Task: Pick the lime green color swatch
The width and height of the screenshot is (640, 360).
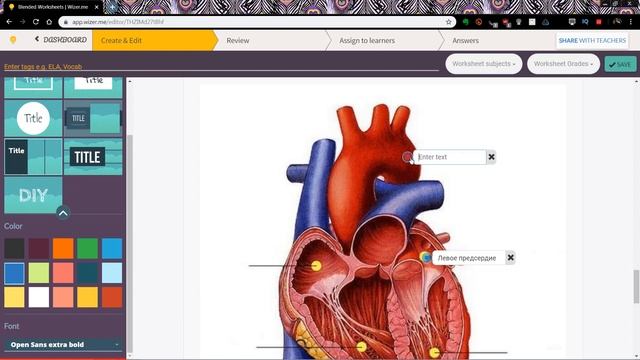Action: tap(39, 273)
